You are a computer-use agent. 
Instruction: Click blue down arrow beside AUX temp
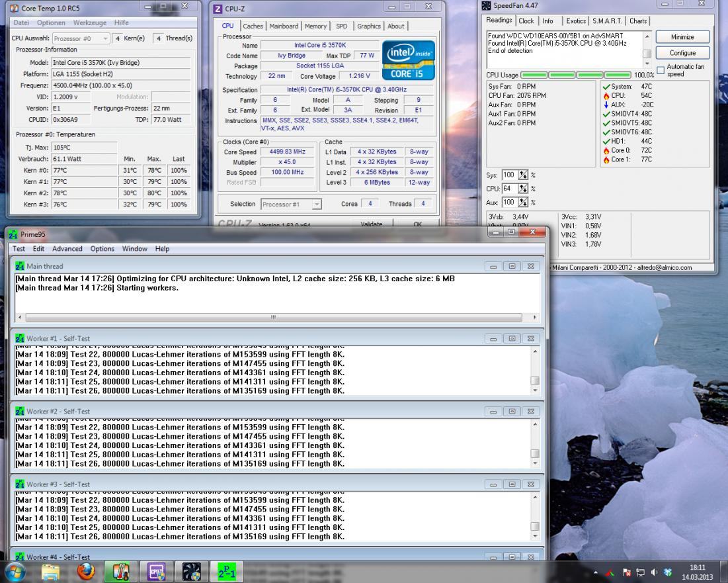[x=606, y=105]
